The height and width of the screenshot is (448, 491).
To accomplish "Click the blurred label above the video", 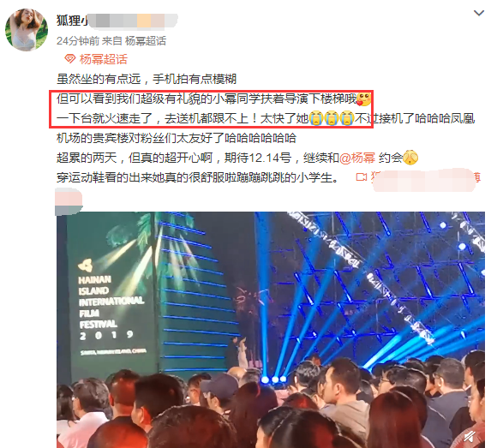I will tap(69, 201).
